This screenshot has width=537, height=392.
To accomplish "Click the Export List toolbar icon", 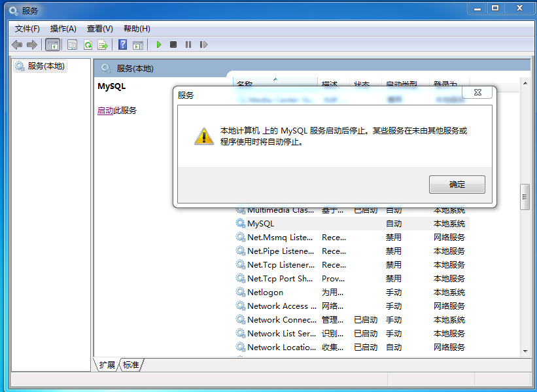I will click(x=103, y=45).
